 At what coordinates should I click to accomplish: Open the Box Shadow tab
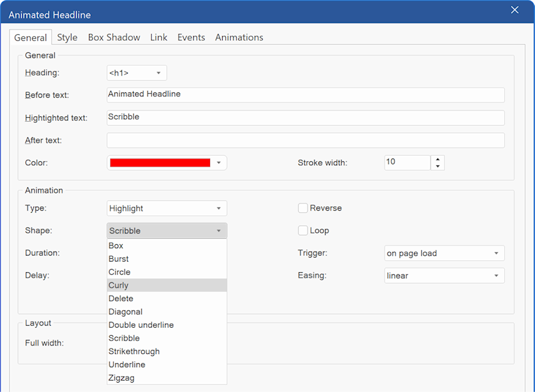tap(114, 37)
